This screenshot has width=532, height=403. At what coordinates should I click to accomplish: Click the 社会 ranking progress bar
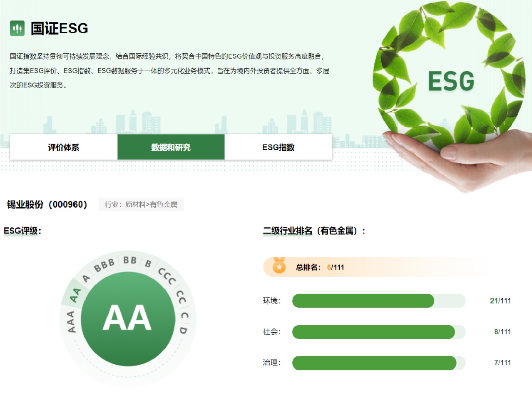378,332
